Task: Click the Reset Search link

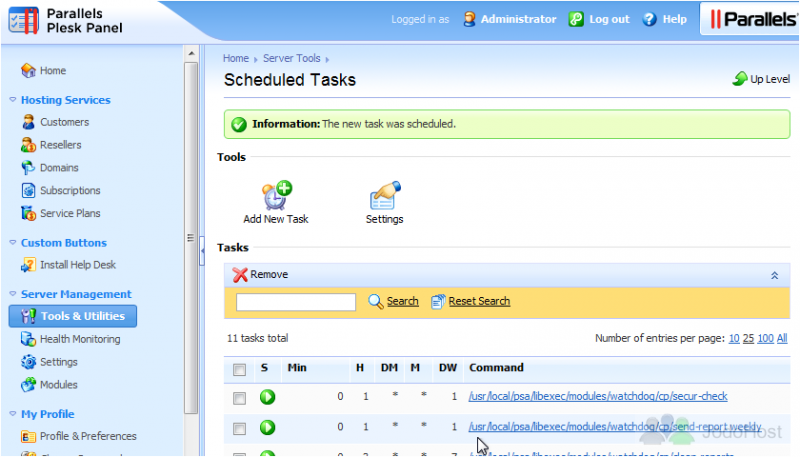Action: point(479,301)
